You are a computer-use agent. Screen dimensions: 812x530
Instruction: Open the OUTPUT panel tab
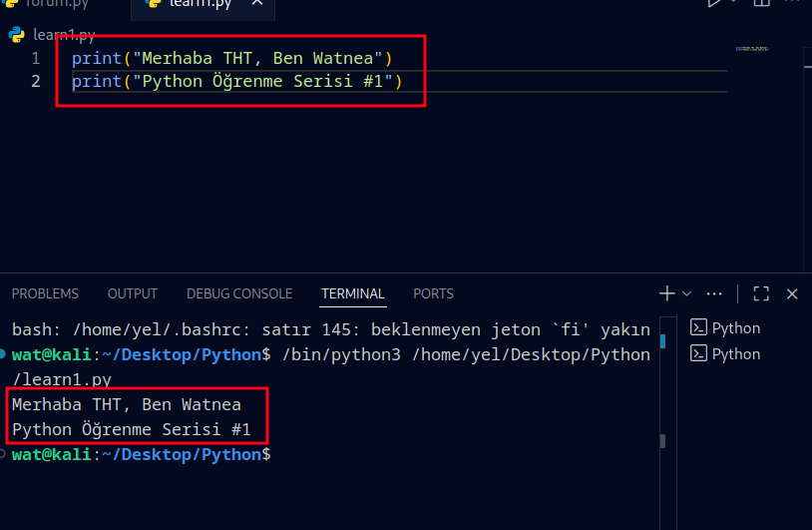click(x=132, y=293)
